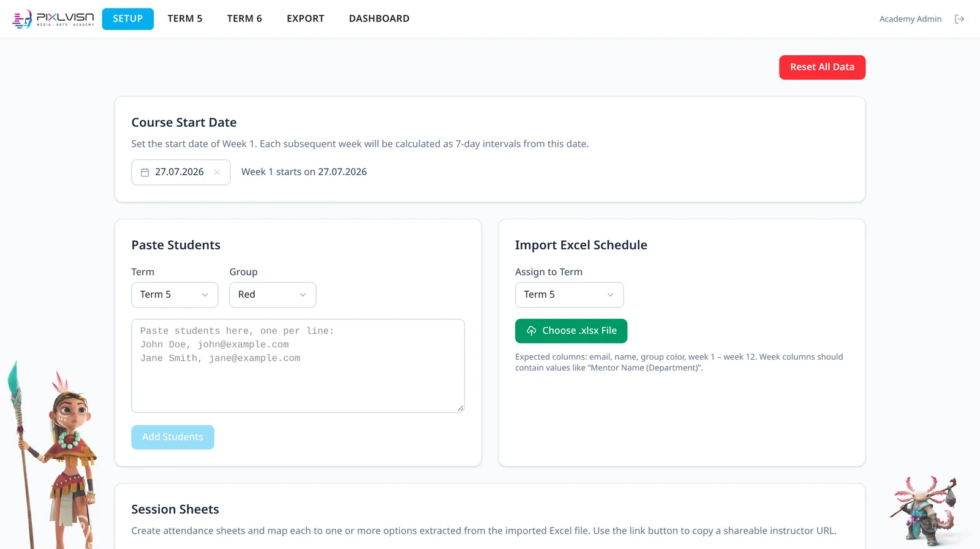Click the 'Expected columns' hint text
This screenshot has height=549, width=980.
[x=679, y=362]
